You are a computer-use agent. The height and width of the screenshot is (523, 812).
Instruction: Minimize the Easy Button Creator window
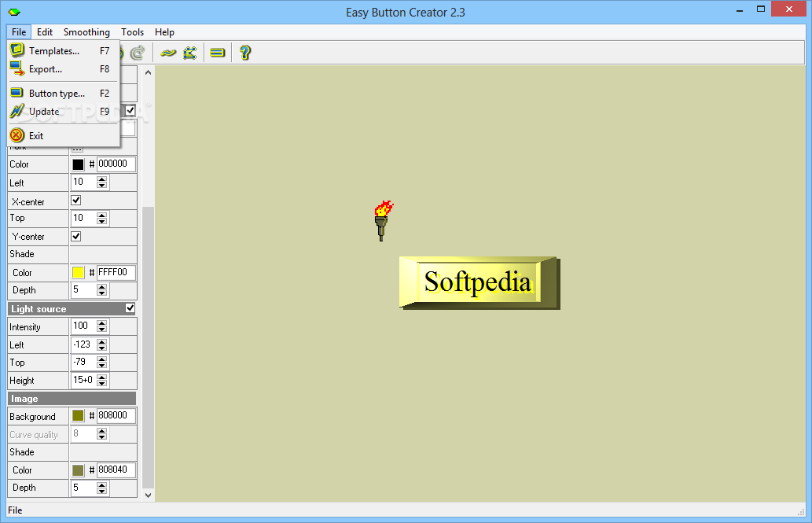pyautogui.click(x=740, y=9)
